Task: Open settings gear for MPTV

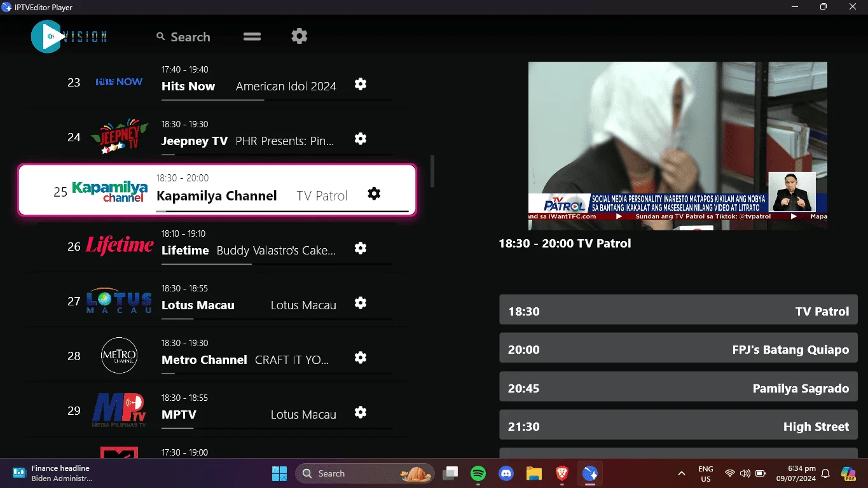Action: click(x=361, y=412)
